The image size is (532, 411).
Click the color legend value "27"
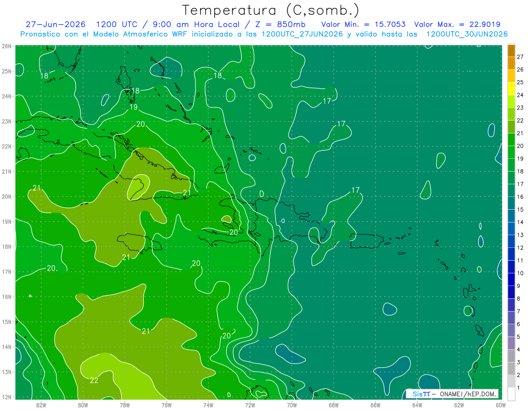coord(520,57)
